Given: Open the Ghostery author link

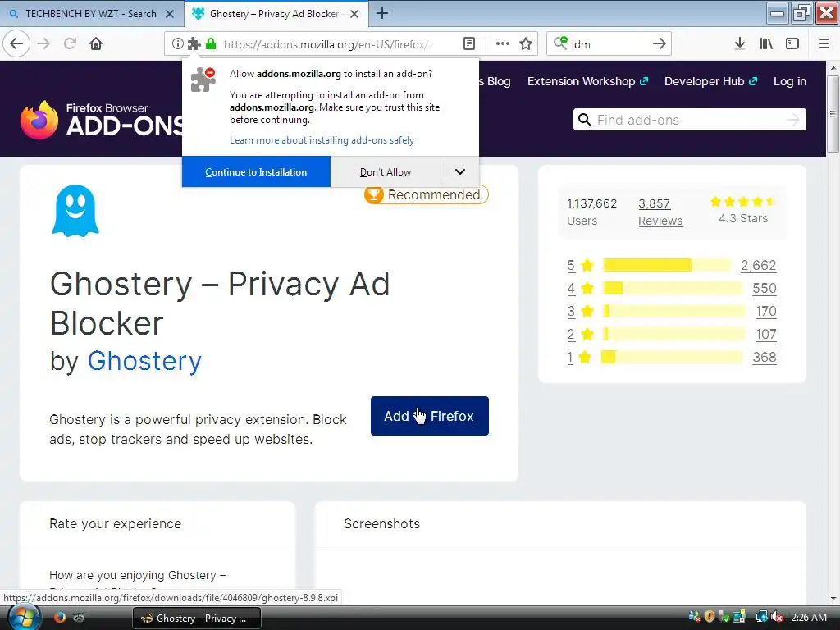Looking at the screenshot, I should pos(144,361).
